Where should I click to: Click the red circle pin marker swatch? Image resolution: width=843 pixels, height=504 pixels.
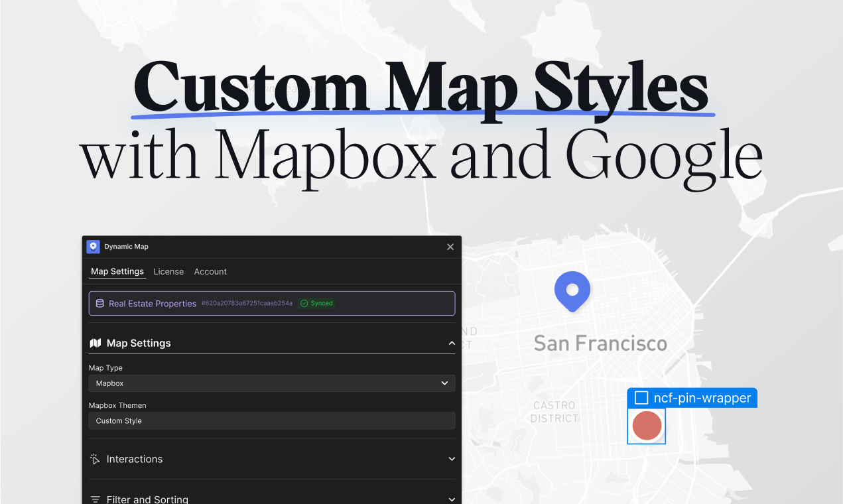(x=646, y=426)
